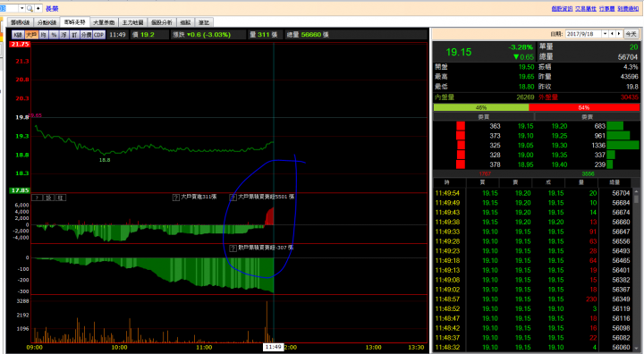Toggle the 均 average line button
Image resolution: width=644 pixels, height=354 pixels.
pyautogui.click(x=44, y=35)
